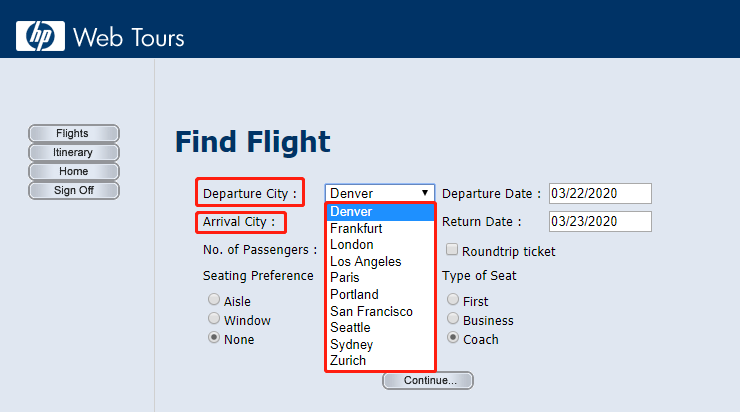Pick Zurich from the city list
Screen dimensions: 740x412
click(348, 361)
